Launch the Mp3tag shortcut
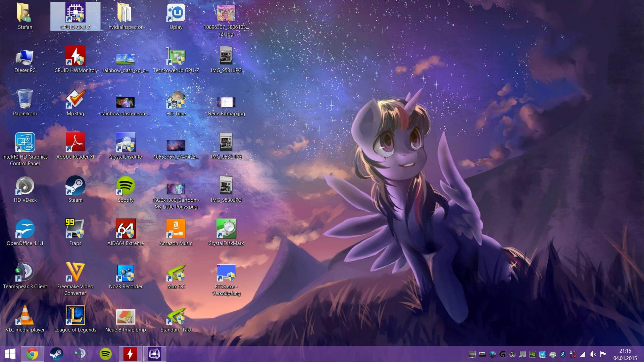This screenshot has height=362, width=644. (75, 103)
